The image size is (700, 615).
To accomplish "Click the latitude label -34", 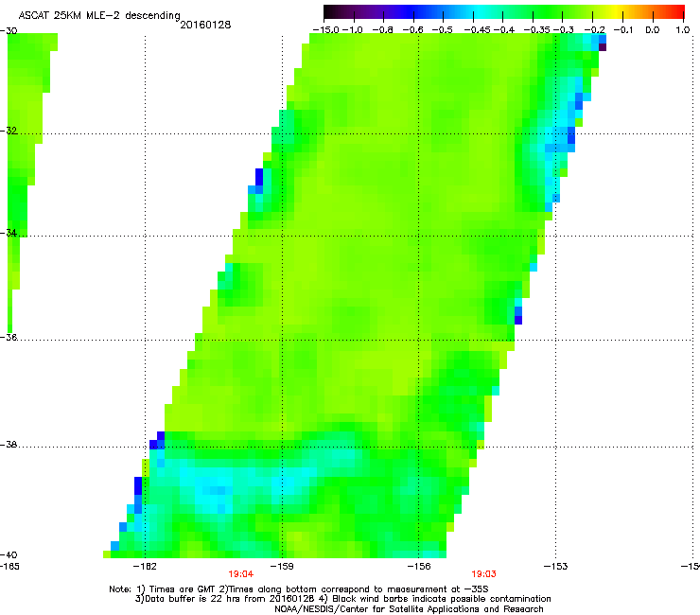I will [x=9, y=233].
